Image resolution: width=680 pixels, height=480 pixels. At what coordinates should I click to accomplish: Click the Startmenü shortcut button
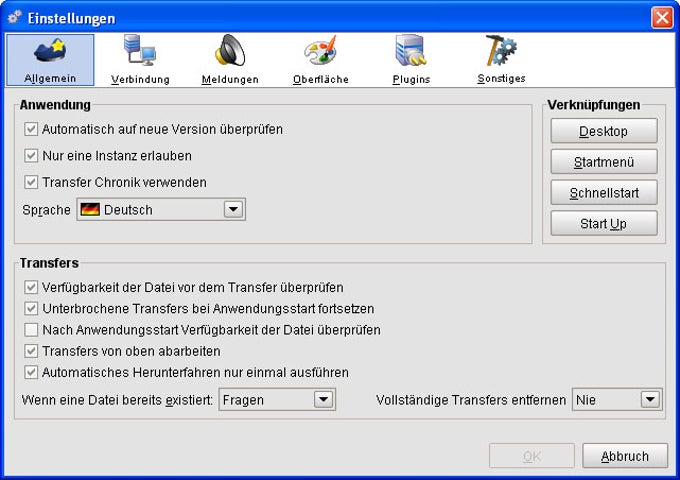pos(604,161)
